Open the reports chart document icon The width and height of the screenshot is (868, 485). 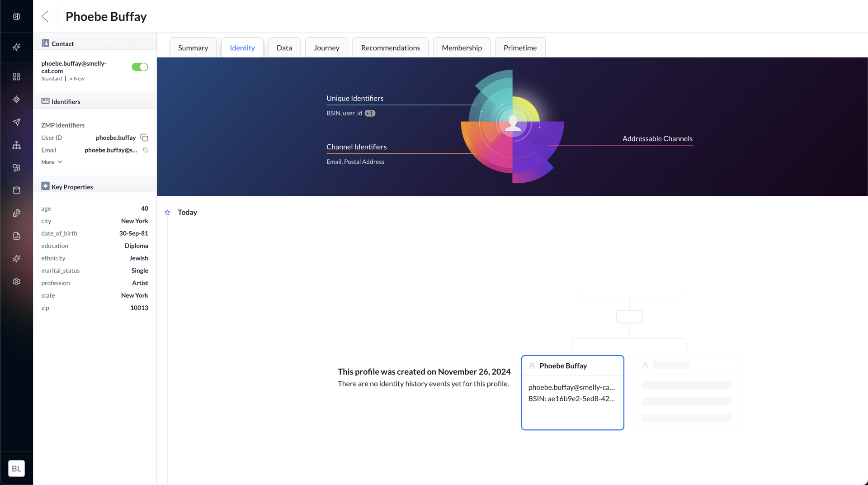coord(17,236)
